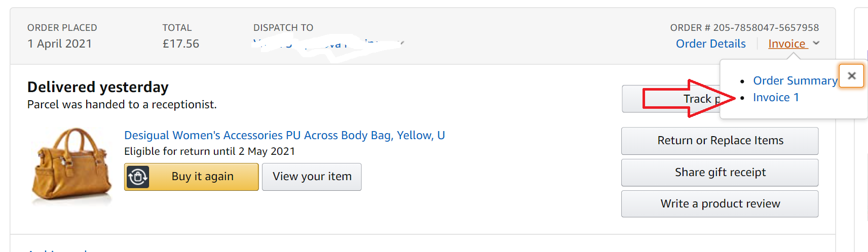The width and height of the screenshot is (868, 252).
Task: Expand the Invoice dropdown chevron
Action: [x=816, y=44]
